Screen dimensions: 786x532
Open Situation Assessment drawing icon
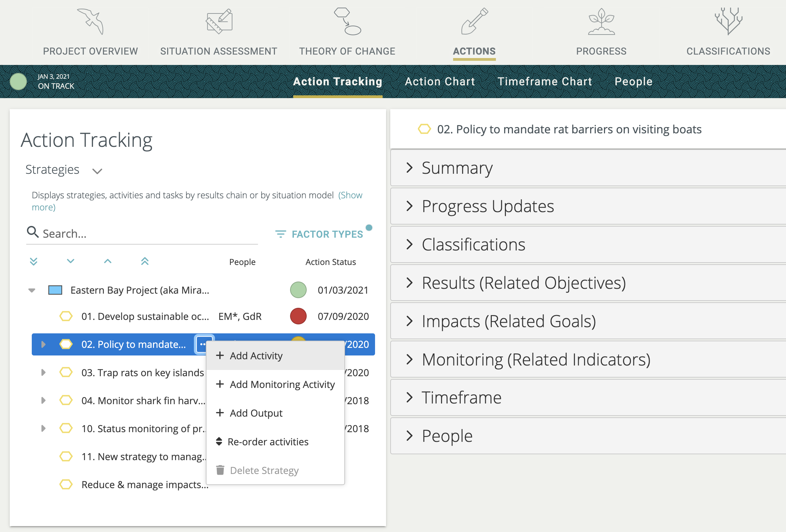point(219,22)
